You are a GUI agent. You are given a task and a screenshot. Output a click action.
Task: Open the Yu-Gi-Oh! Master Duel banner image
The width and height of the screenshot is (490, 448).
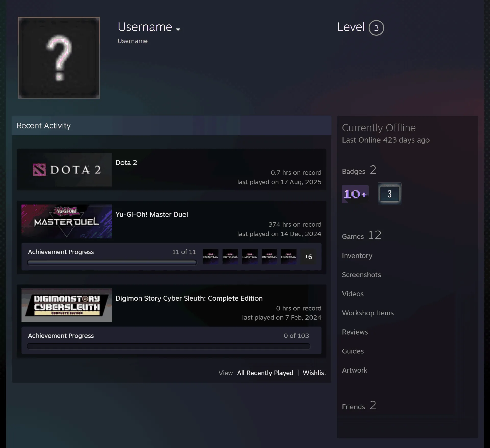(67, 222)
